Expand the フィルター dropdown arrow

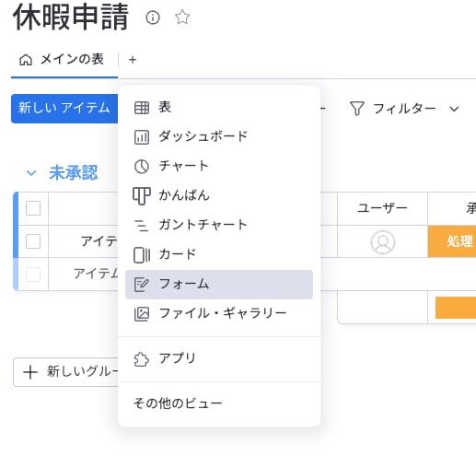[x=454, y=109]
